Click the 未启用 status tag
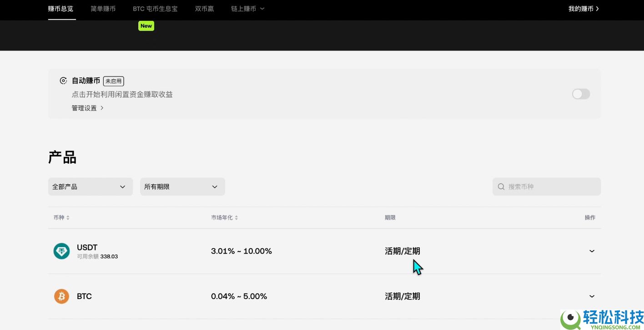Viewport: 644px width, 330px height. coord(113,81)
